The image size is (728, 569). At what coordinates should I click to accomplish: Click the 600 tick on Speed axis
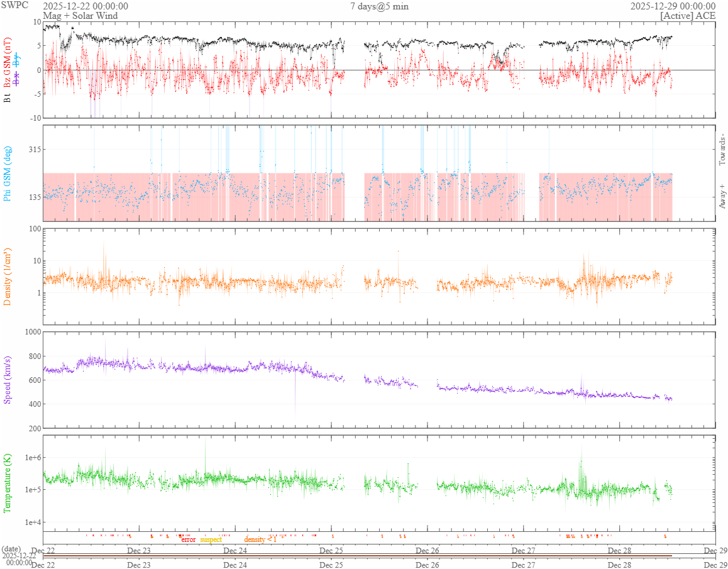pos(35,380)
